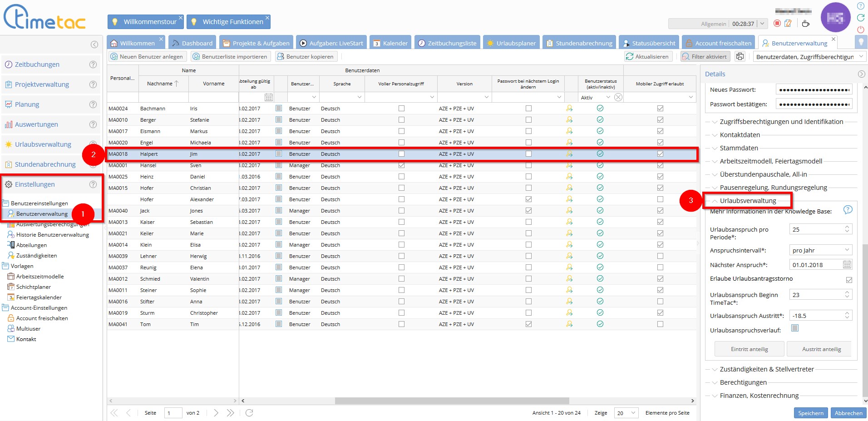The image size is (868, 421).
Task: Open the Urlaubsanspruchsverlauf history icon
Action: [794, 328]
